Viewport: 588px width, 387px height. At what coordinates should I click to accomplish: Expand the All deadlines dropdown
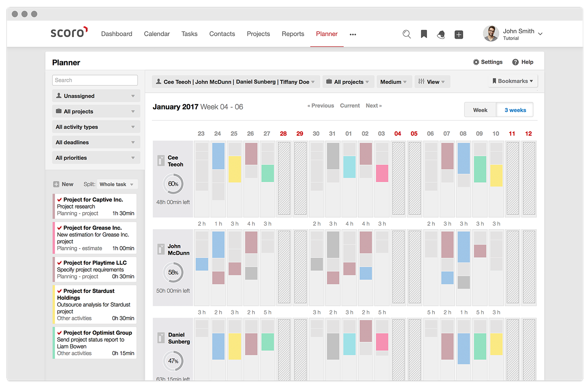[x=95, y=142]
